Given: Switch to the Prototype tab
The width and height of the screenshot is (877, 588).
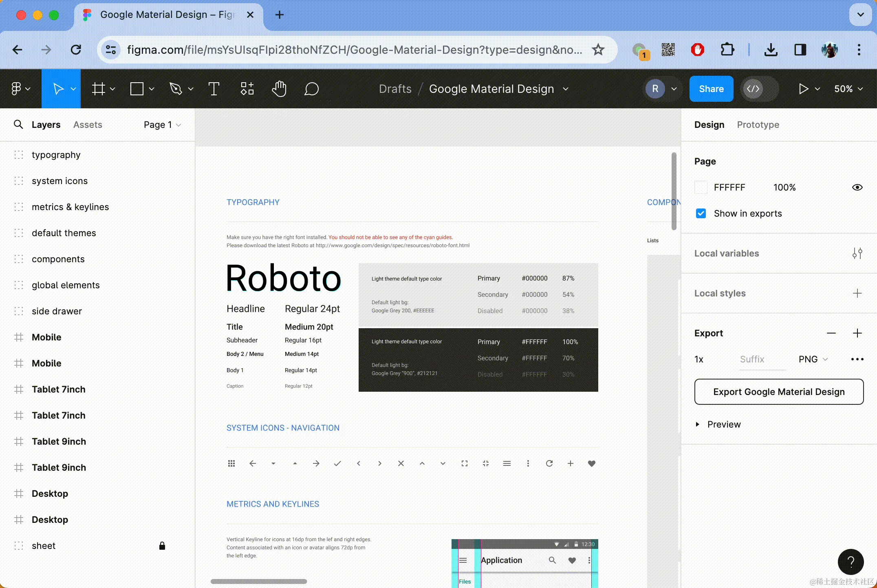Looking at the screenshot, I should point(758,125).
